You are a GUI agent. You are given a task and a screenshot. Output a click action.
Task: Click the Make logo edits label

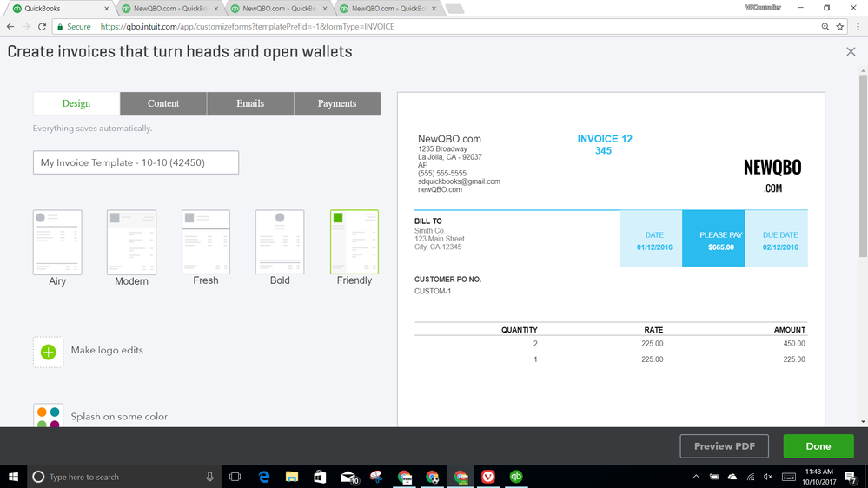107,350
